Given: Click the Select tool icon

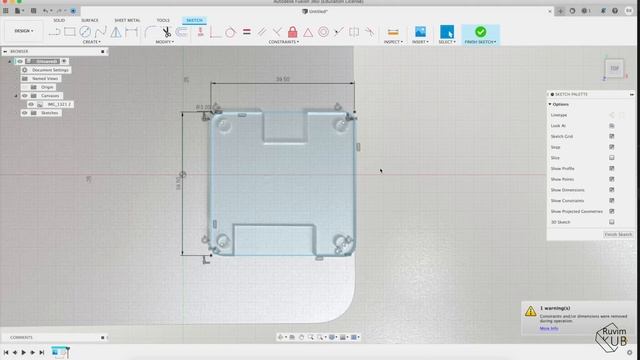Looking at the screenshot, I should (x=447, y=31).
